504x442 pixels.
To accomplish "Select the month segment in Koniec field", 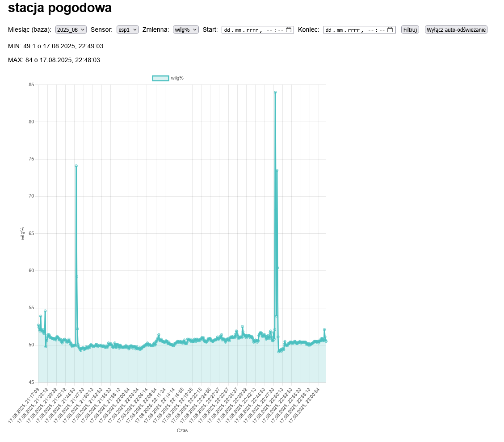I will point(340,30).
